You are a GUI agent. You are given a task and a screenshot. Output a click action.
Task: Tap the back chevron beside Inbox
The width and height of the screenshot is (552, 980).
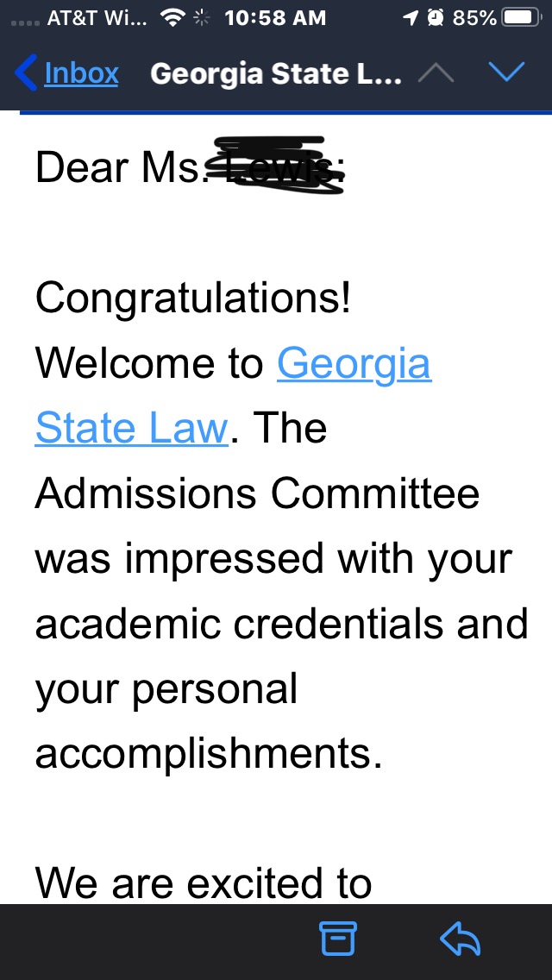pyautogui.click(x=26, y=72)
